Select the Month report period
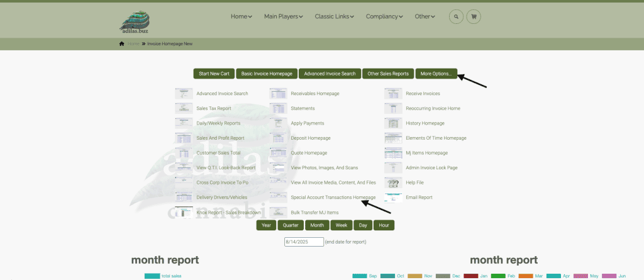Image resolution: width=644 pixels, height=280 pixels. (x=317, y=225)
